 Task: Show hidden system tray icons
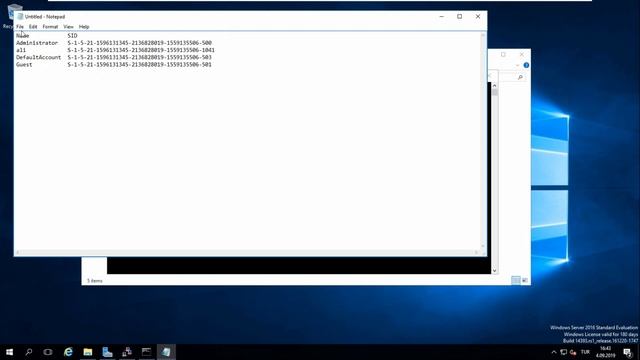pyautogui.click(x=554, y=352)
